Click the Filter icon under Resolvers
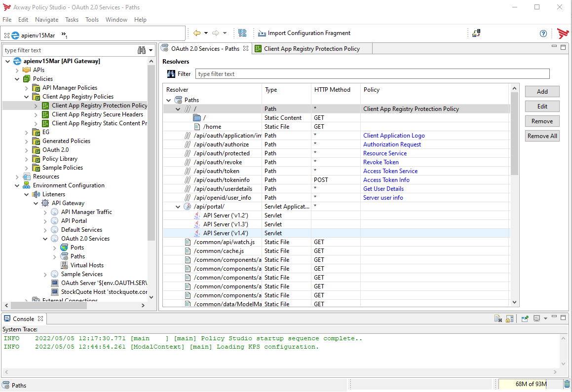Viewport: 572px width, 392px height. (x=171, y=74)
